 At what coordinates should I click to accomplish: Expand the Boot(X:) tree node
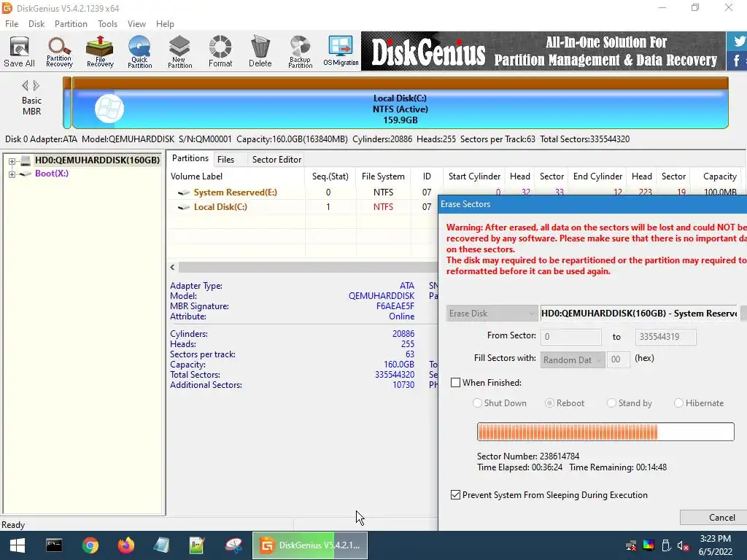click(x=12, y=174)
